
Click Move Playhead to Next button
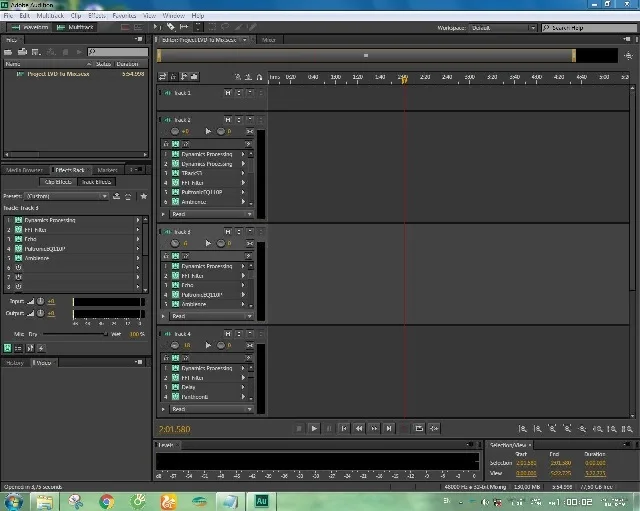(389, 429)
